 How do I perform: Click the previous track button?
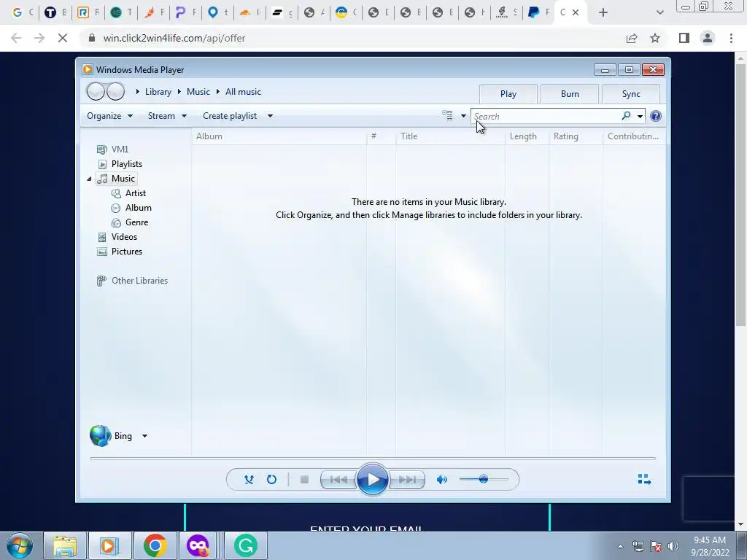[338, 480]
